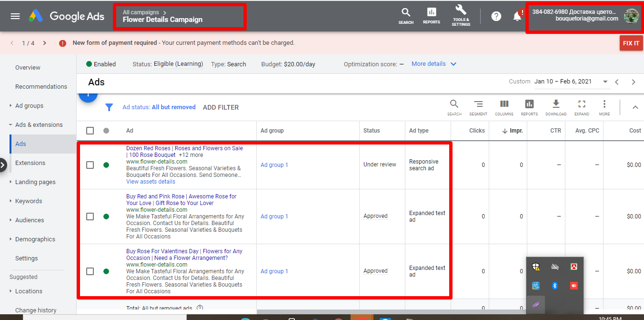Tick the select-all checkbox in table header
Viewport: 644px width, 320px height.
pyautogui.click(x=90, y=131)
